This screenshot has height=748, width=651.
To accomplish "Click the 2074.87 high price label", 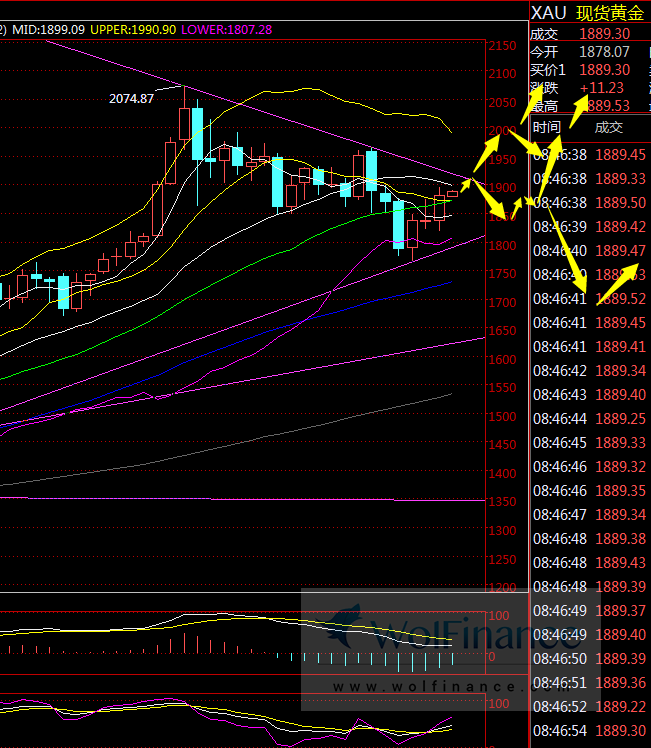I will tap(131, 99).
